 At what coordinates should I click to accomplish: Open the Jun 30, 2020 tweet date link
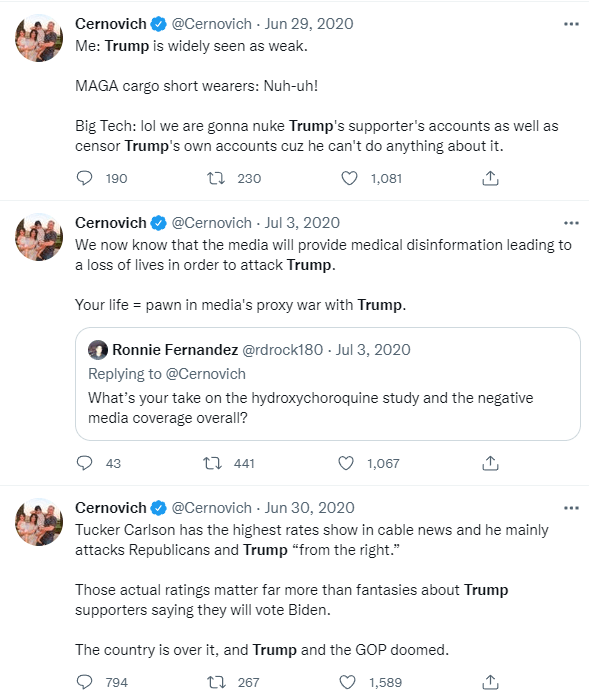(309, 508)
